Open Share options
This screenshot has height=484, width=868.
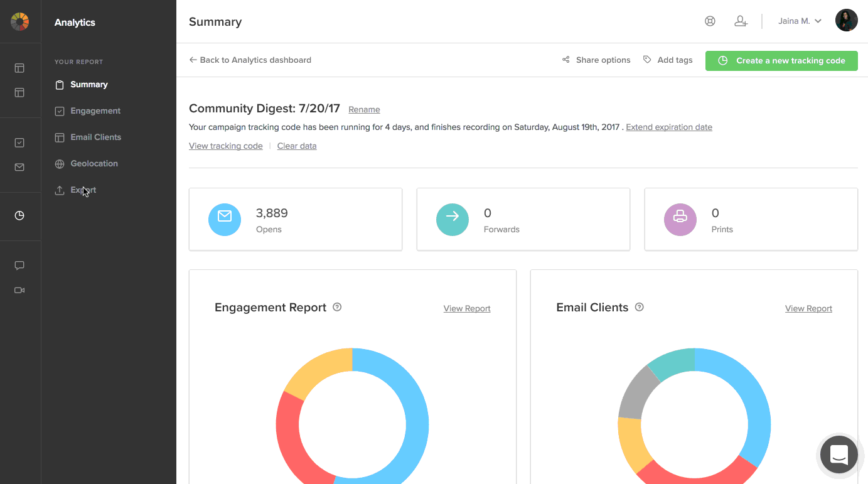(x=596, y=60)
